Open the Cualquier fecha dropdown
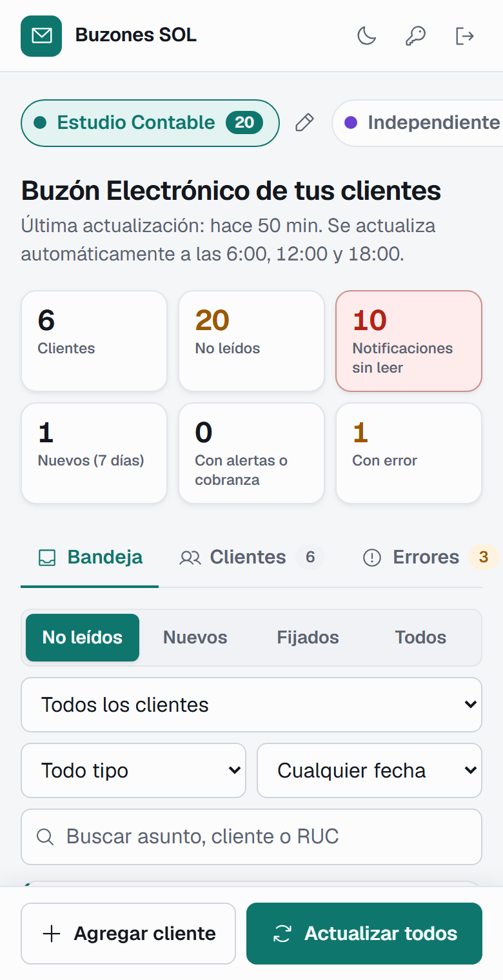The image size is (503, 980). point(370,770)
